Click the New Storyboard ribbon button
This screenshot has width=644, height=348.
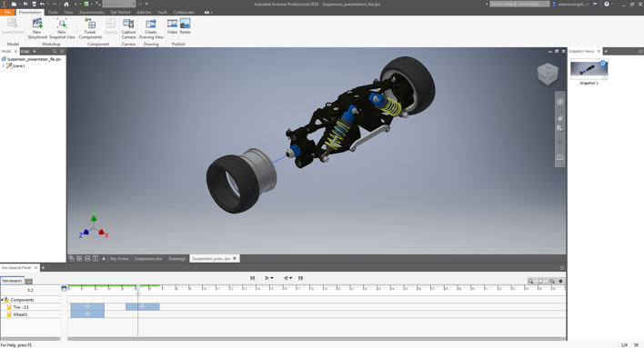37,28
